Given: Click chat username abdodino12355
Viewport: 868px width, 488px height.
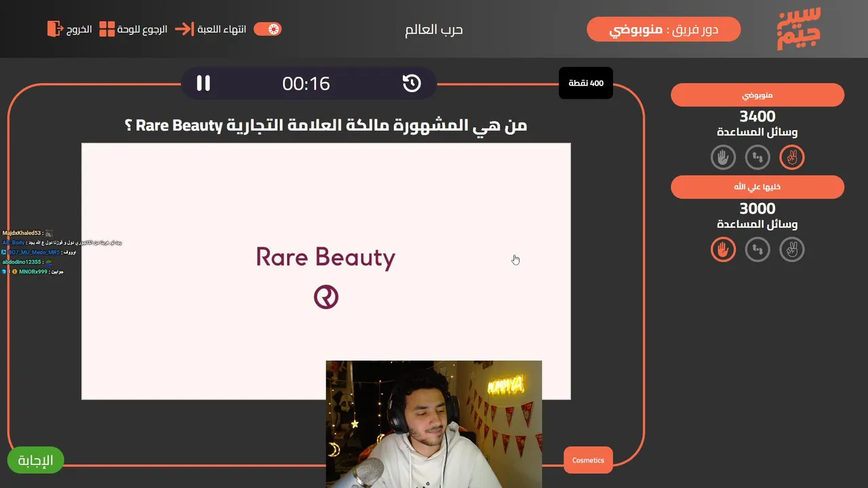Looking at the screenshot, I should 22,262.
